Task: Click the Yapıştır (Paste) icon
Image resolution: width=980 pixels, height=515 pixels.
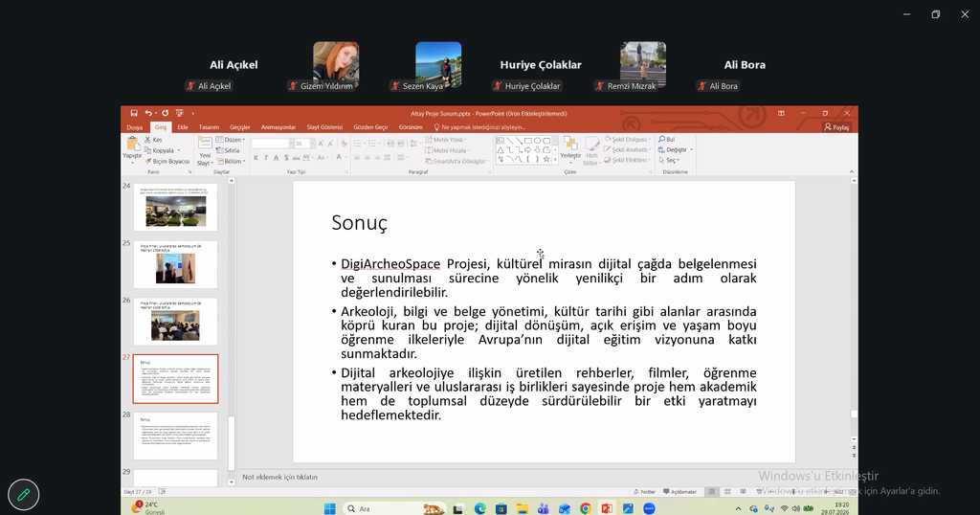Action: pos(132,146)
